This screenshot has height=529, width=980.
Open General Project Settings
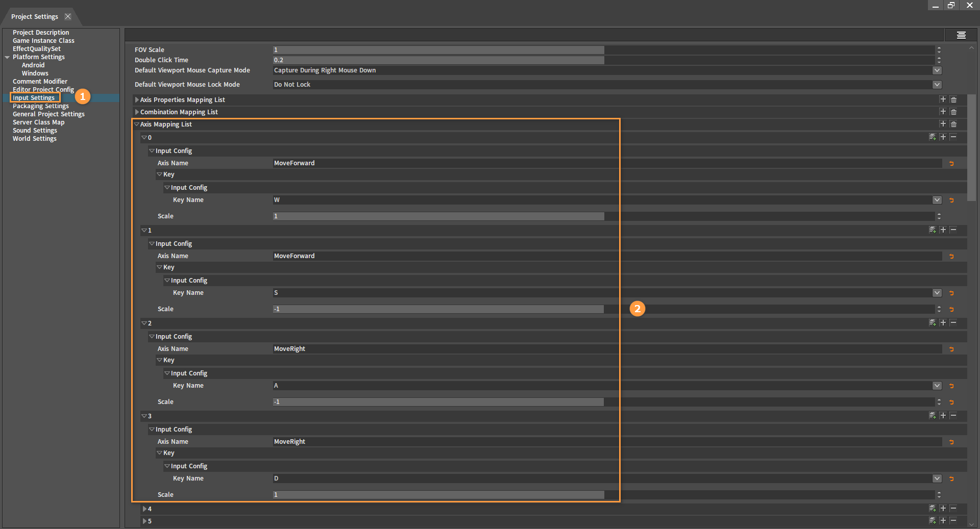click(x=48, y=114)
